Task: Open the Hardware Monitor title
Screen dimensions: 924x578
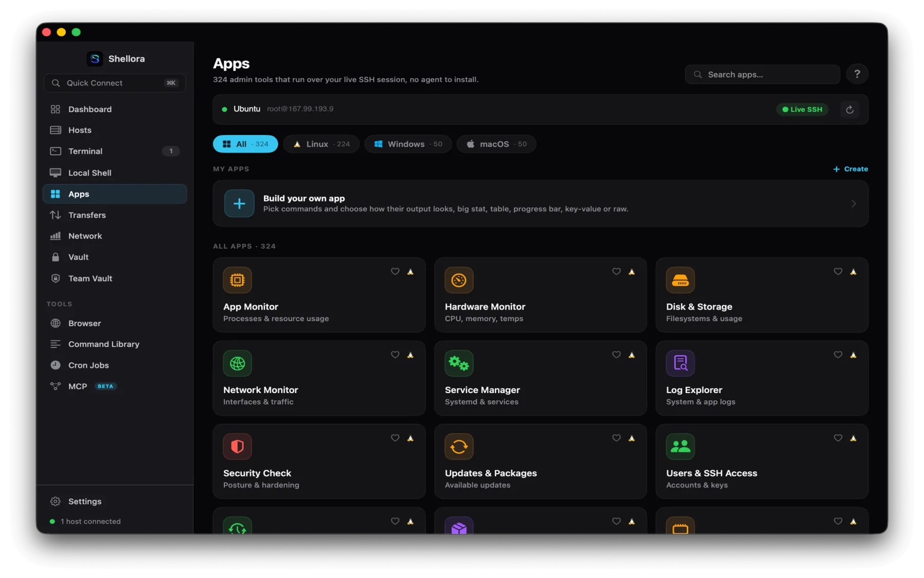Action: point(485,307)
